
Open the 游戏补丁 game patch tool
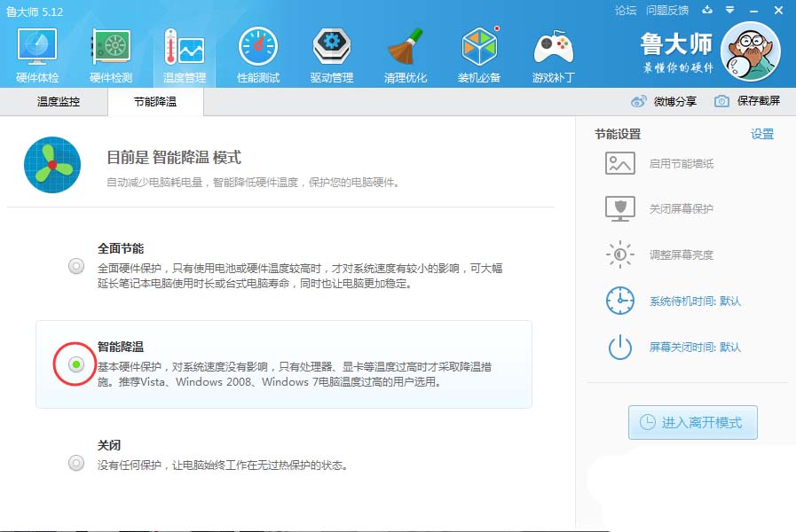[x=552, y=53]
